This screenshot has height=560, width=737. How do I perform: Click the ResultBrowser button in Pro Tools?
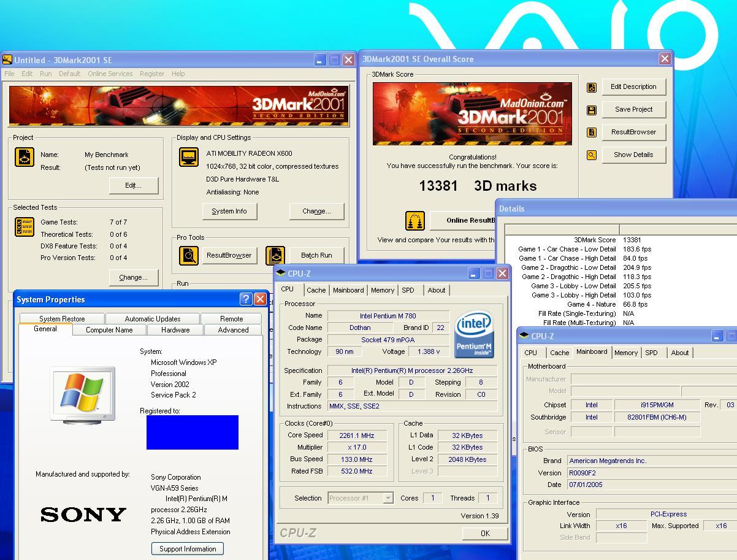[x=229, y=255]
